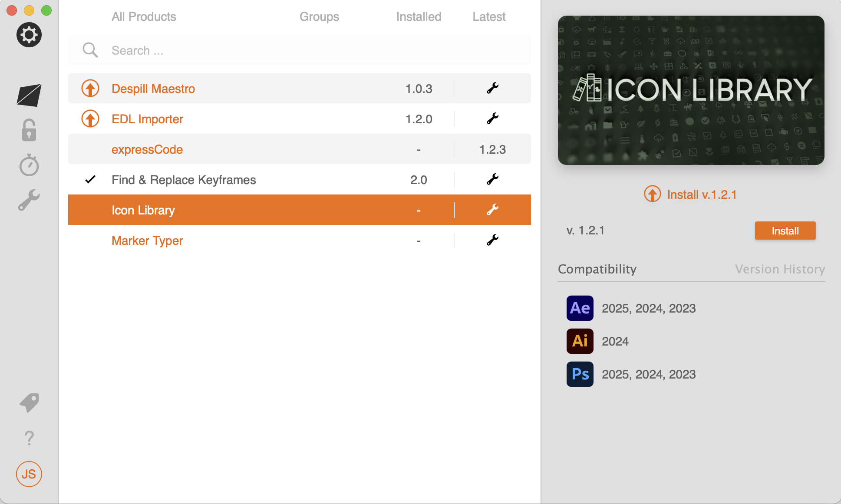Screen dimensions: 841x504
Task: Open the products section box icon
Action: click(x=29, y=95)
